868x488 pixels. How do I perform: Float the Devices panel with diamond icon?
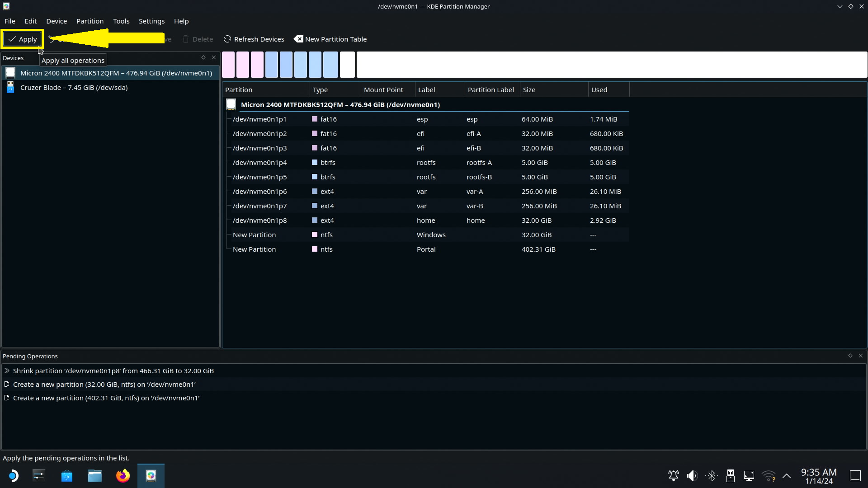pyautogui.click(x=203, y=57)
